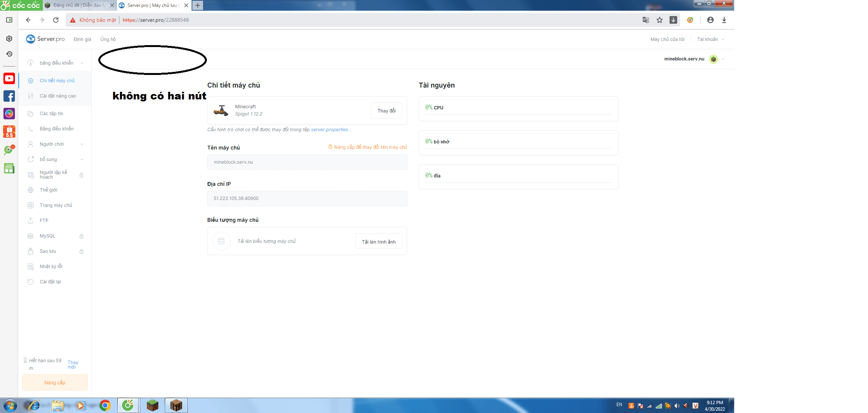Image resolution: width=868 pixels, height=413 pixels.
Task: Open the server.properties link
Action: [329, 130]
